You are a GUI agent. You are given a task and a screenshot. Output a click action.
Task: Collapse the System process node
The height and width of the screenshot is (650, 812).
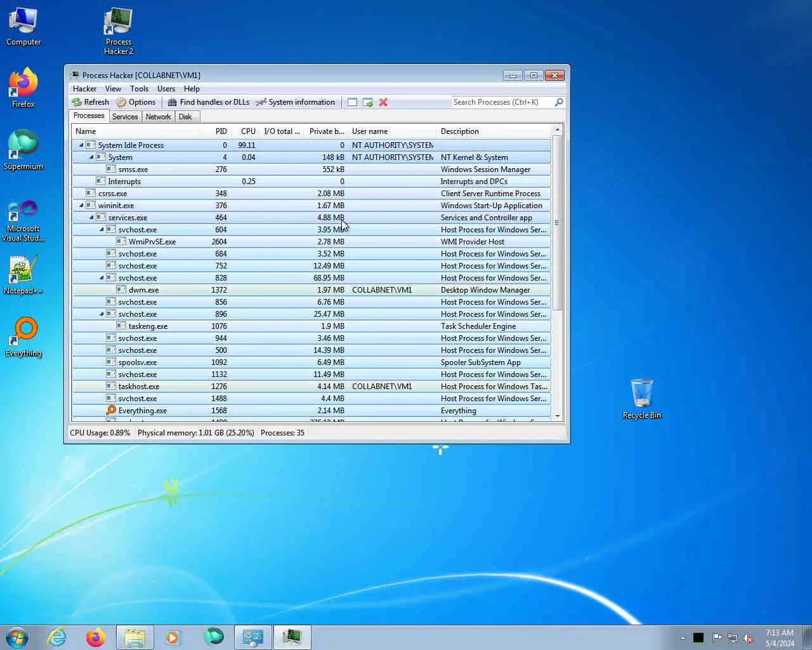tap(91, 157)
